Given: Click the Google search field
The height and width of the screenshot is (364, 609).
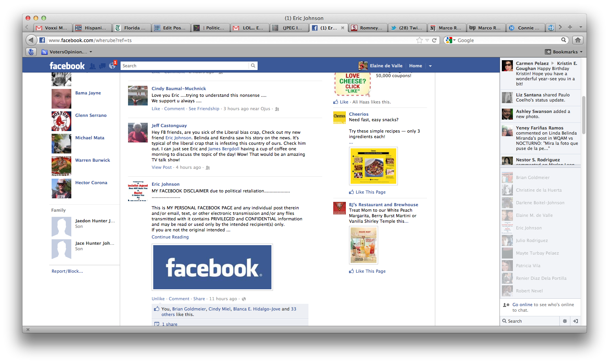Looking at the screenshot, I should (x=508, y=40).
